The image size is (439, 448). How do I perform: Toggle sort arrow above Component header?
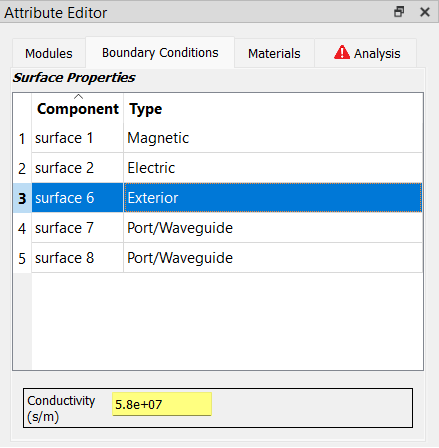pyautogui.click(x=78, y=97)
